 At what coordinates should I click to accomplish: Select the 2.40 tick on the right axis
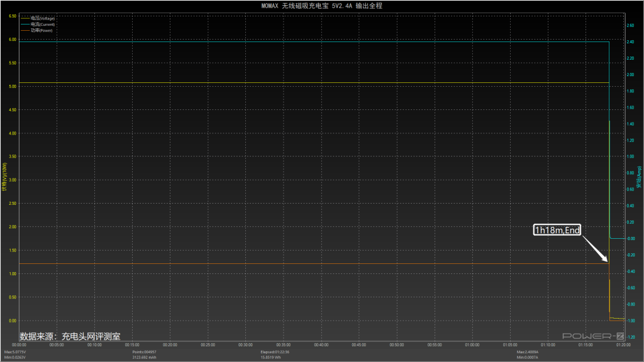630,42
